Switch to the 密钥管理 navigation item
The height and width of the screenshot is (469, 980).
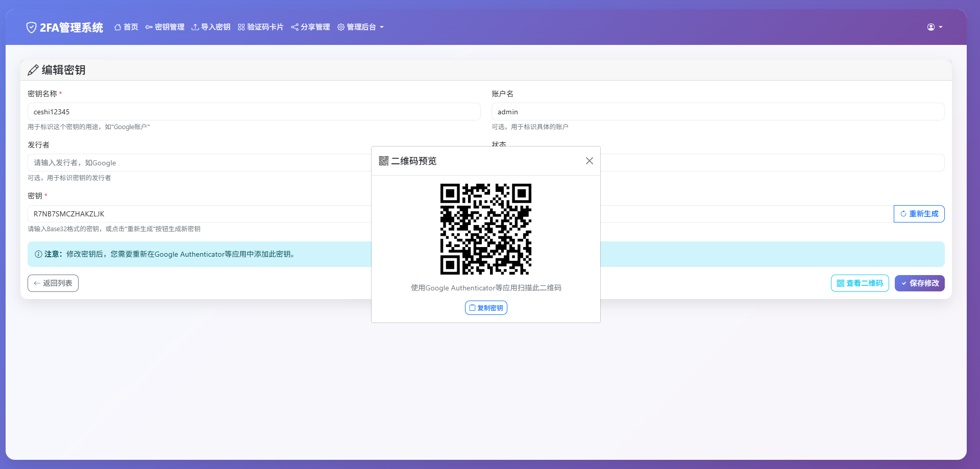click(x=169, y=27)
